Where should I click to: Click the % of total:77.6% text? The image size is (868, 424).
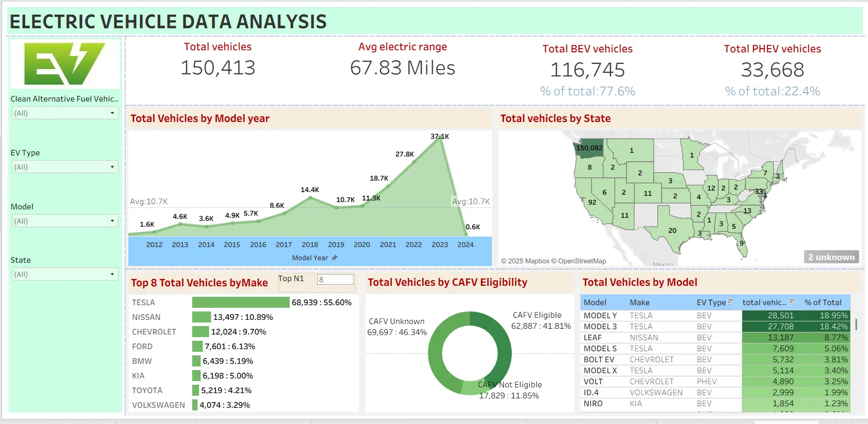(588, 91)
